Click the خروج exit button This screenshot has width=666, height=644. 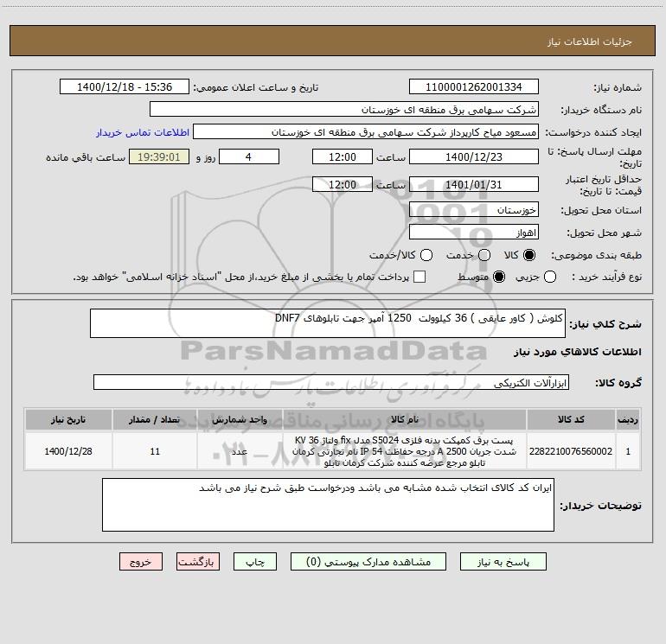point(141,562)
